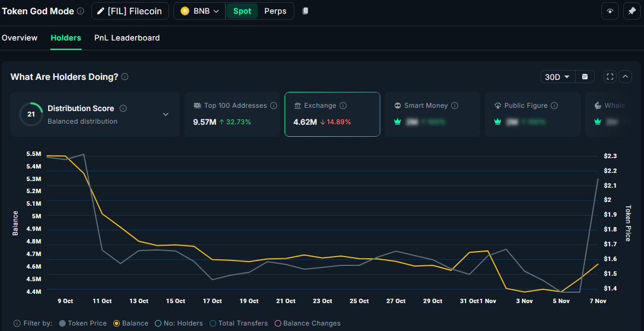Expand chart to fullscreen view
The image size is (644, 331).
pyautogui.click(x=610, y=77)
